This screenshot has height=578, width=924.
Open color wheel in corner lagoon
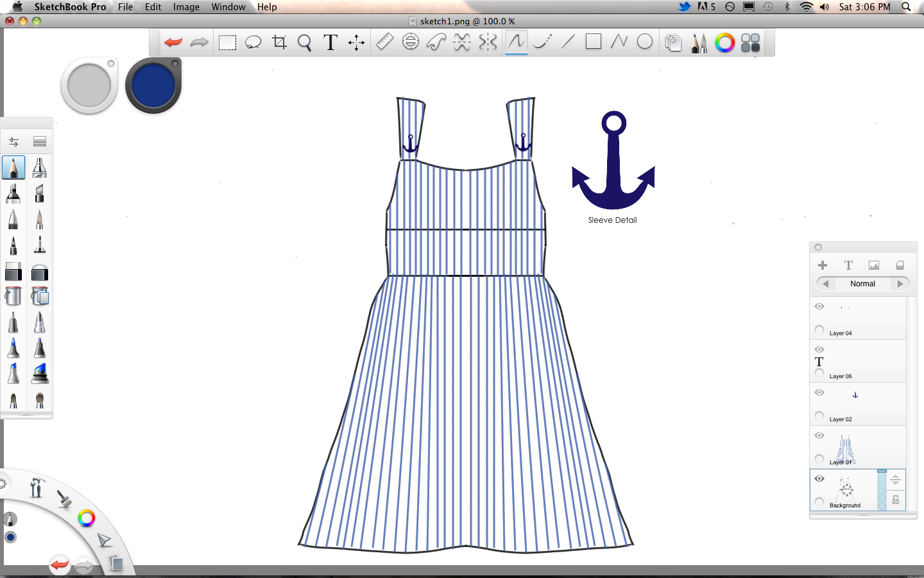coord(86,518)
